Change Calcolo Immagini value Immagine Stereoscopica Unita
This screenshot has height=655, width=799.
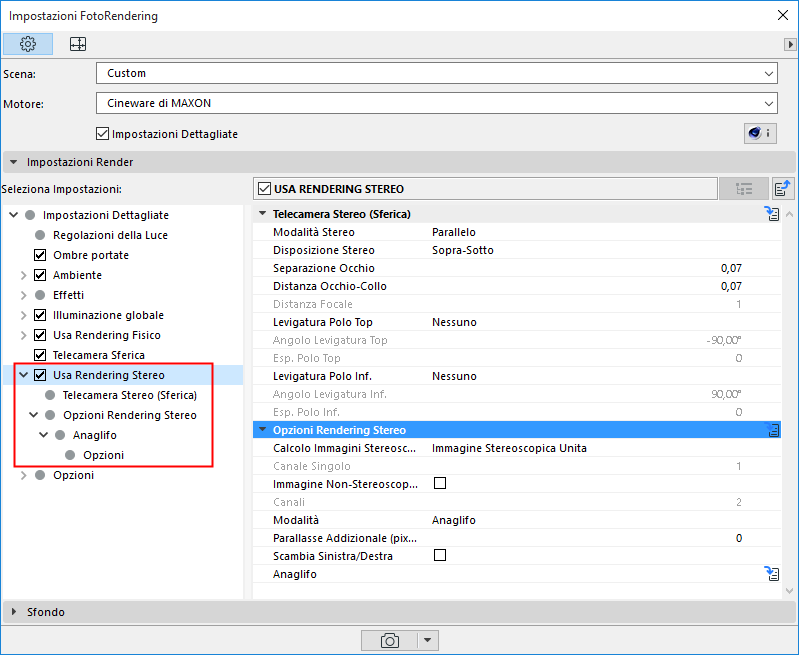tap(509, 448)
